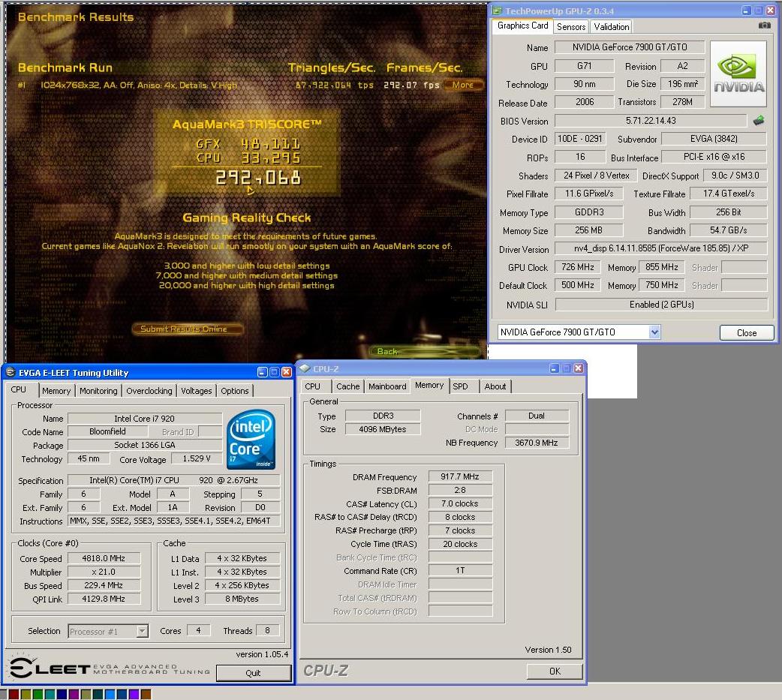Click the NVIDIA logo in GPU-Z
The width and height of the screenshot is (782, 700).
(x=738, y=74)
